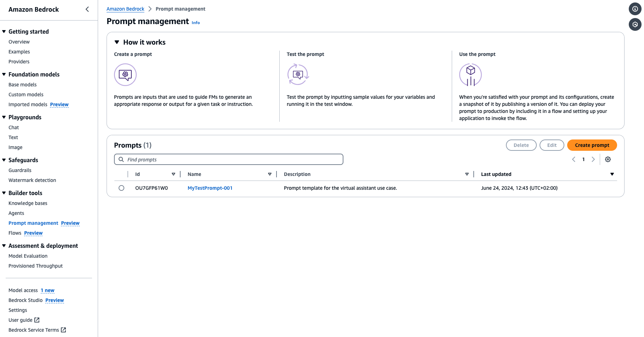Click the Create a prompt illustration icon
Viewport: 644px width, 337px height.
click(x=125, y=75)
